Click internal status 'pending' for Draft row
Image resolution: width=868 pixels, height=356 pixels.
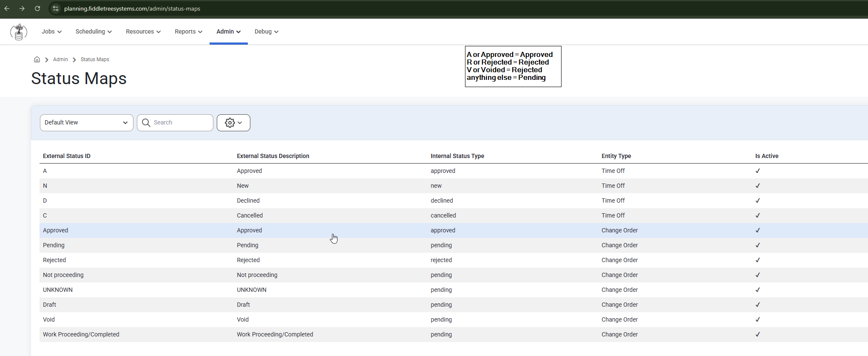coord(441,305)
